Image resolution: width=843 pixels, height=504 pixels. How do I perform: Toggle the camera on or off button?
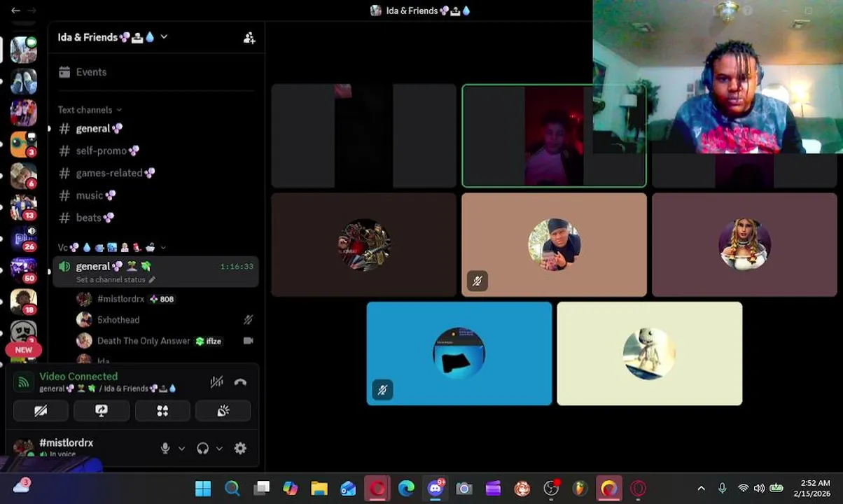pyautogui.click(x=41, y=411)
